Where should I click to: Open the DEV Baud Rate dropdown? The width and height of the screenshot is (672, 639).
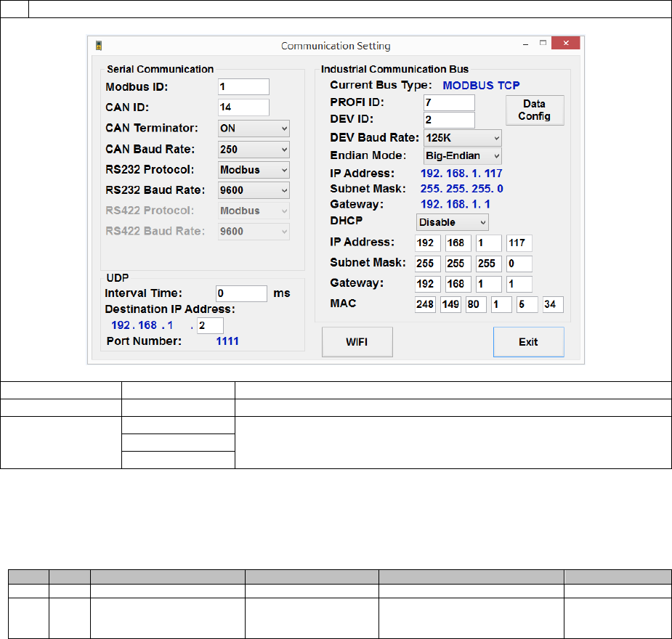462,137
